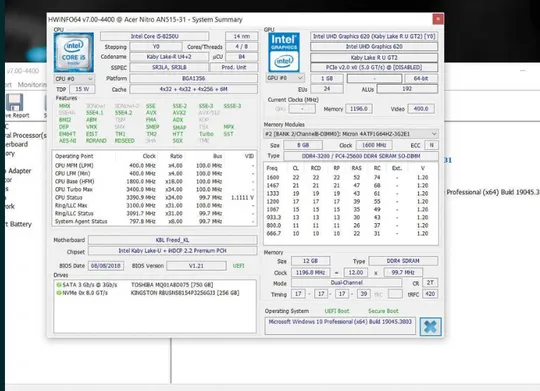This screenshot has width=540, height=391.
Task: Click the Intel Kaby Lake-U chipset field
Action: (x=173, y=251)
